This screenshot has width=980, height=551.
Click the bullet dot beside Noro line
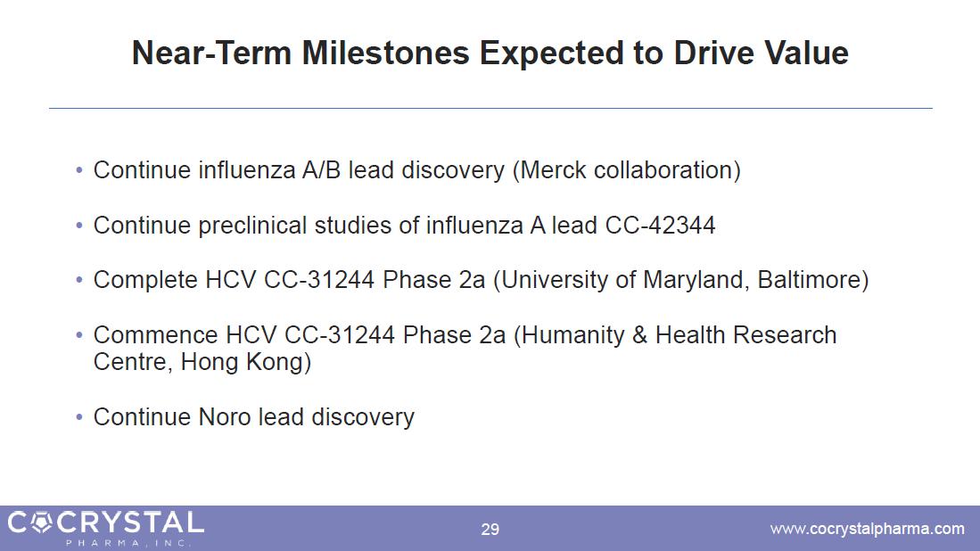click(79, 416)
